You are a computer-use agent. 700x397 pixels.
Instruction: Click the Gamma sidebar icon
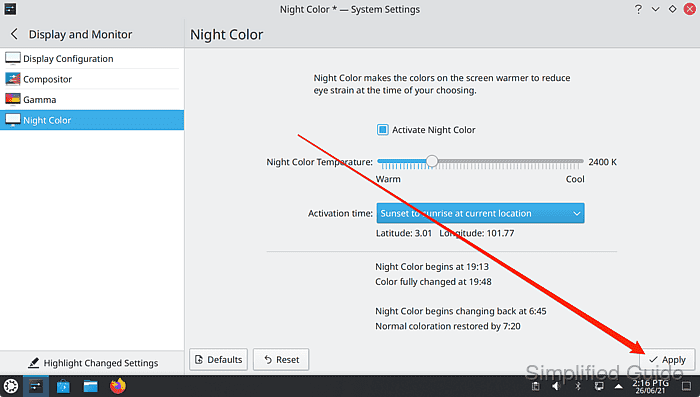12,99
